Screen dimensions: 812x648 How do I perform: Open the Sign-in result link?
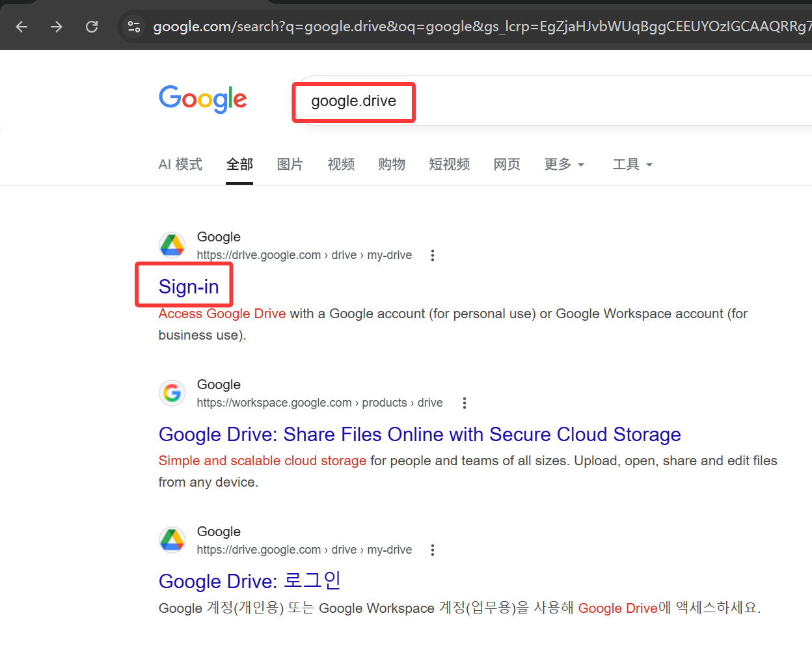point(189,286)
